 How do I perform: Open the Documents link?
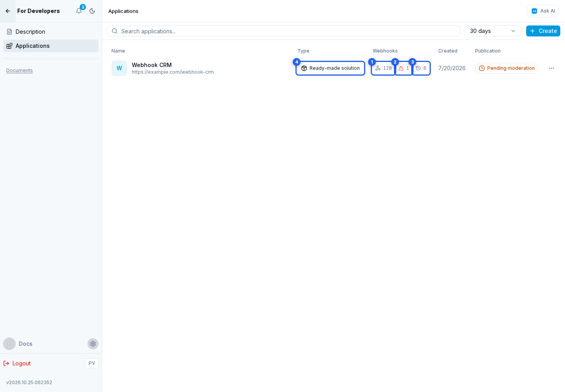[x=20, y=71]
